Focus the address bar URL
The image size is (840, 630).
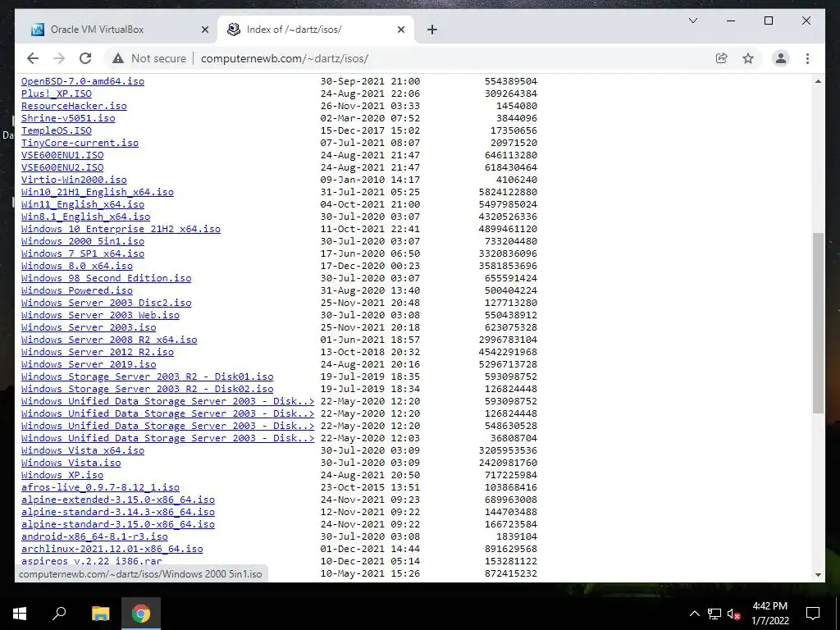(x=285, y=58)
